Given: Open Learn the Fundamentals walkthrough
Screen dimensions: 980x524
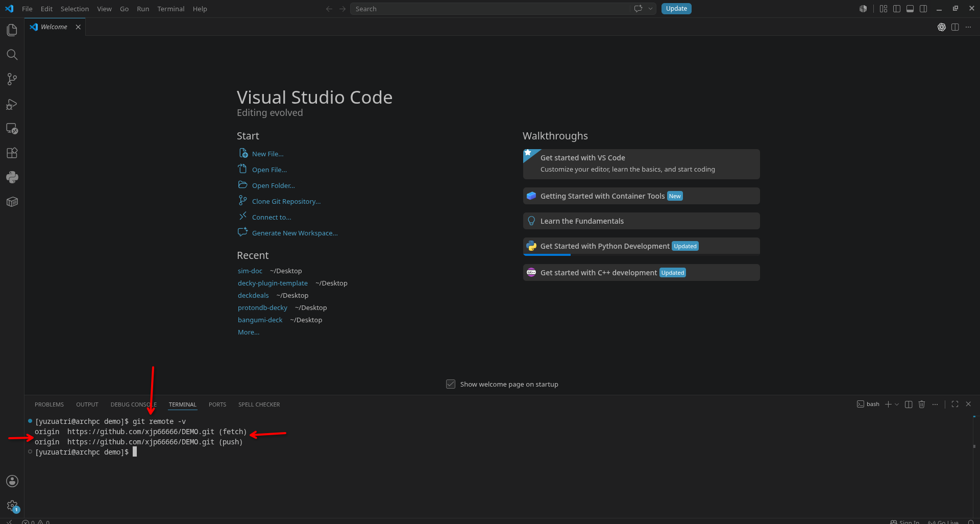Looking at the screenshot, I should pyautogui.click(x=641, y=221).
